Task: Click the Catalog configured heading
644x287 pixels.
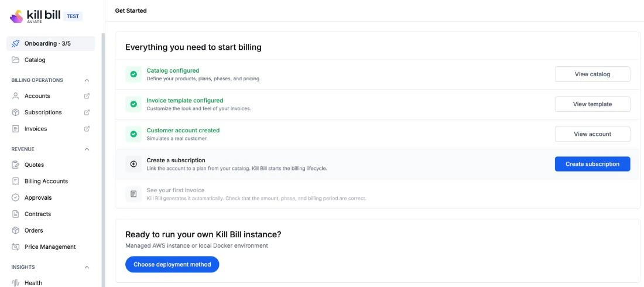Action: point(173,71)
